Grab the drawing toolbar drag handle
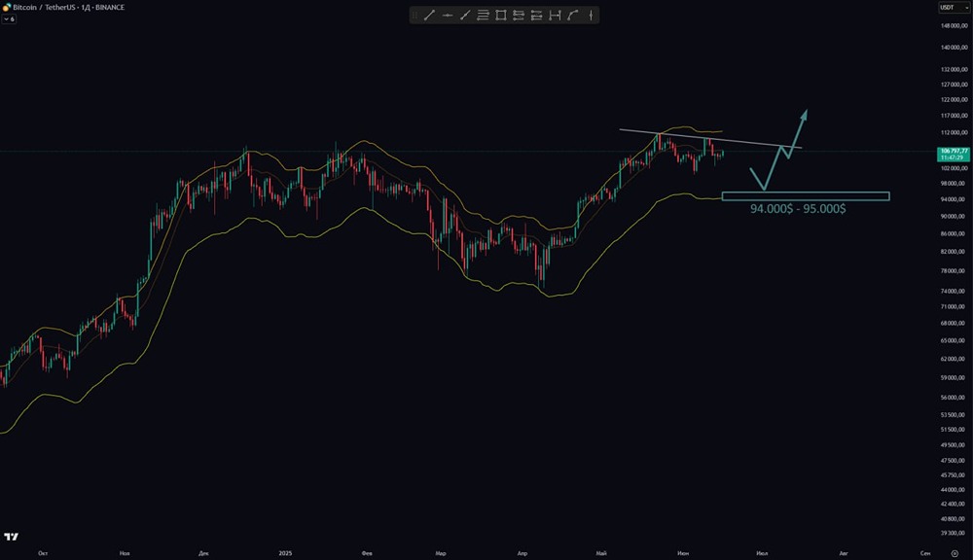This screenshot has width=973, height=560. pos(415,16)
